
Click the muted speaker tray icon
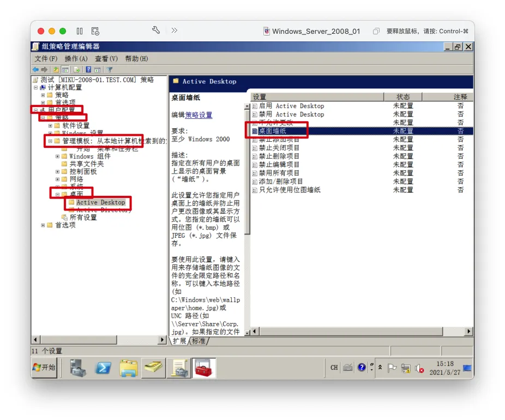(420, 368)
